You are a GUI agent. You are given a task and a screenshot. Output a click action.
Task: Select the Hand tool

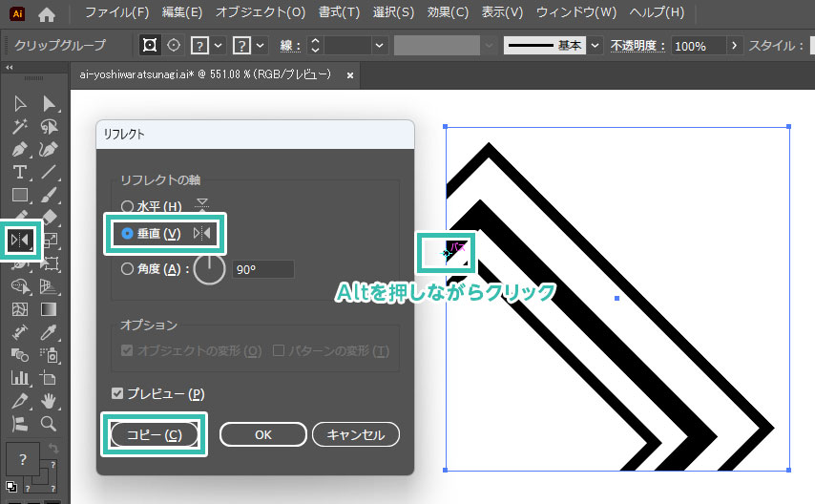coord(49,401)
